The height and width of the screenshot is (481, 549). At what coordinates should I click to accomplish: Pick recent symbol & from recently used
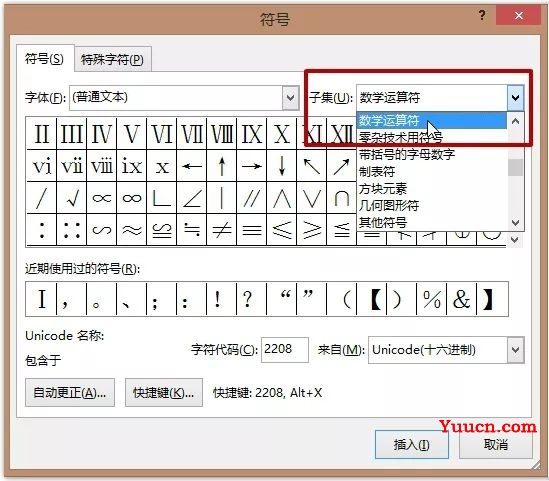click(x=461, y=299)
